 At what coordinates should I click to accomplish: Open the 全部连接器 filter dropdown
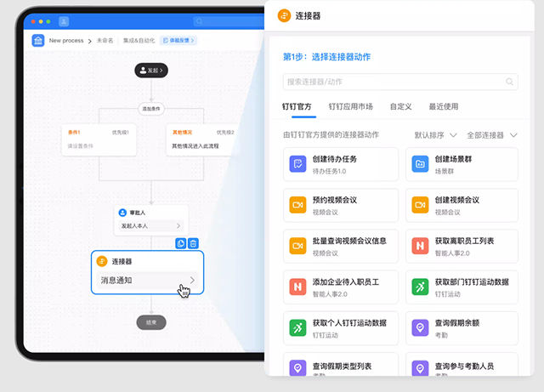click(492, 135)
